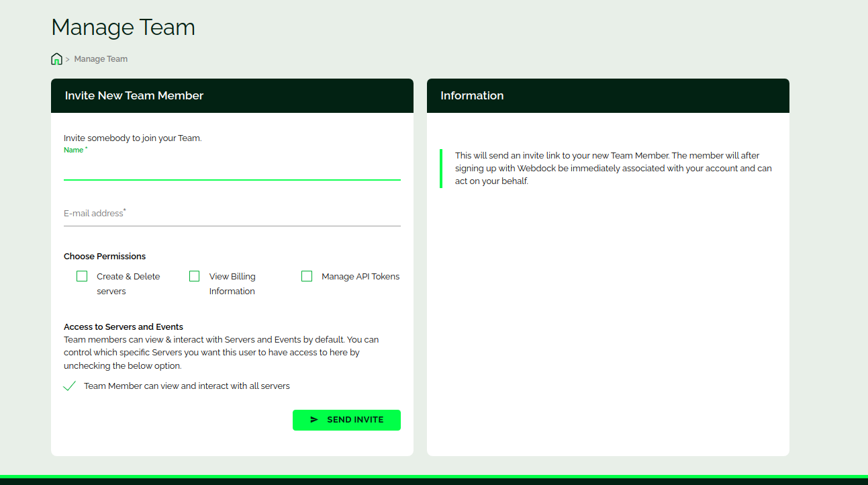Click the invite link information notice text
Screen dimensions: 868x485
613,169
